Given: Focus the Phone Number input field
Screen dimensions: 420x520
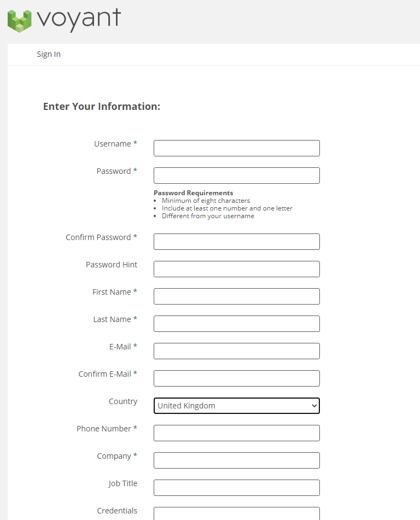Looking at the screenshot, I should pos(236,433).
